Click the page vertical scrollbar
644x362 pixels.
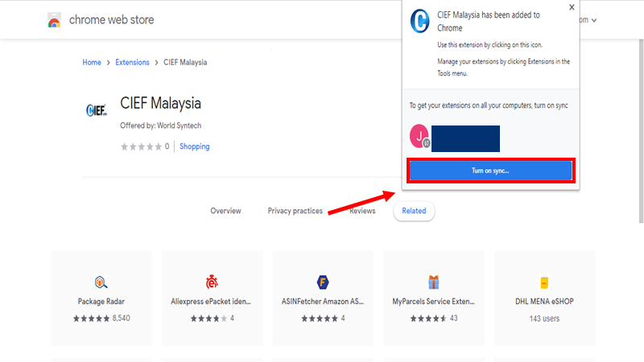641,131
